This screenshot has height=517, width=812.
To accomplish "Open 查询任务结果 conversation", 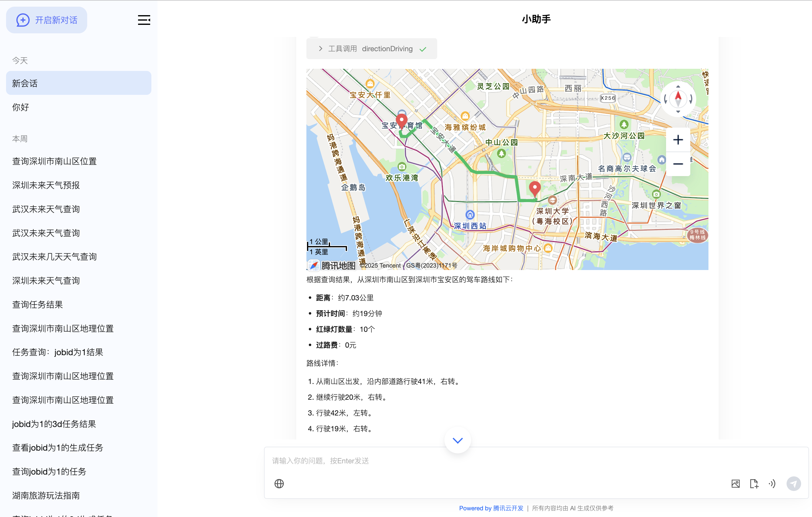I will [79, 304].
